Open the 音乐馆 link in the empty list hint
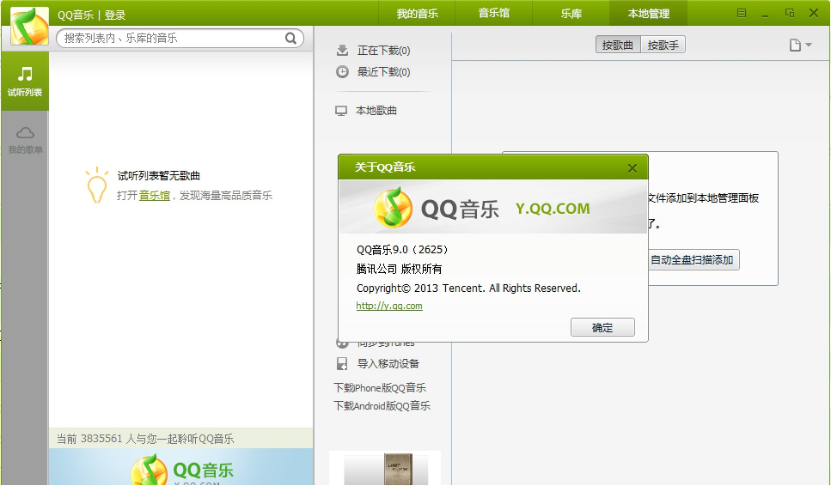This screenshot has height=504, width=831. (x=154, y=196)
